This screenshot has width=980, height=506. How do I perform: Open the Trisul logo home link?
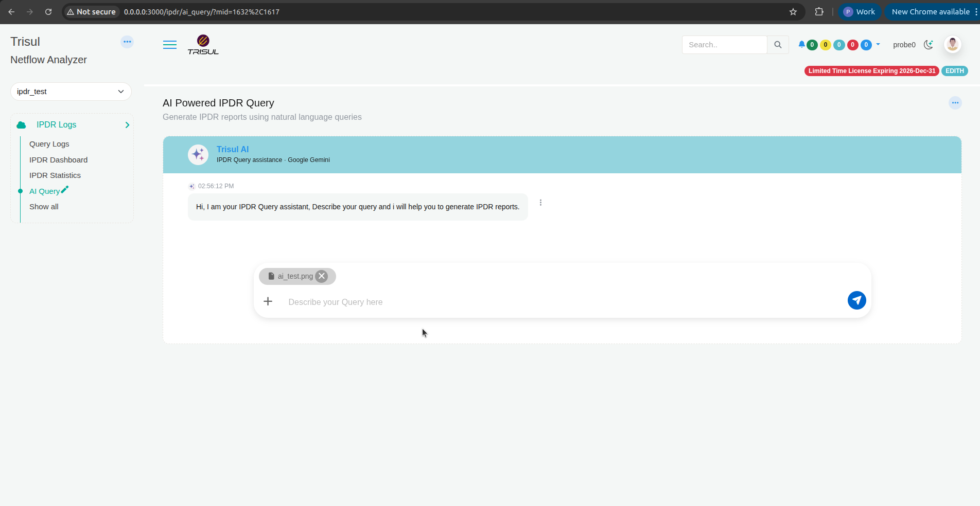tap(203, 45)
